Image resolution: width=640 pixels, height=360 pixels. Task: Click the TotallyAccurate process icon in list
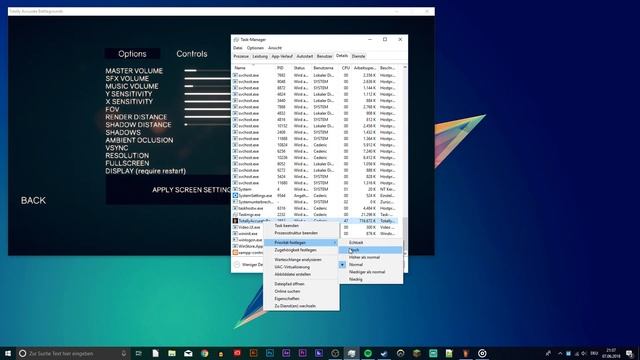(235, 221)
